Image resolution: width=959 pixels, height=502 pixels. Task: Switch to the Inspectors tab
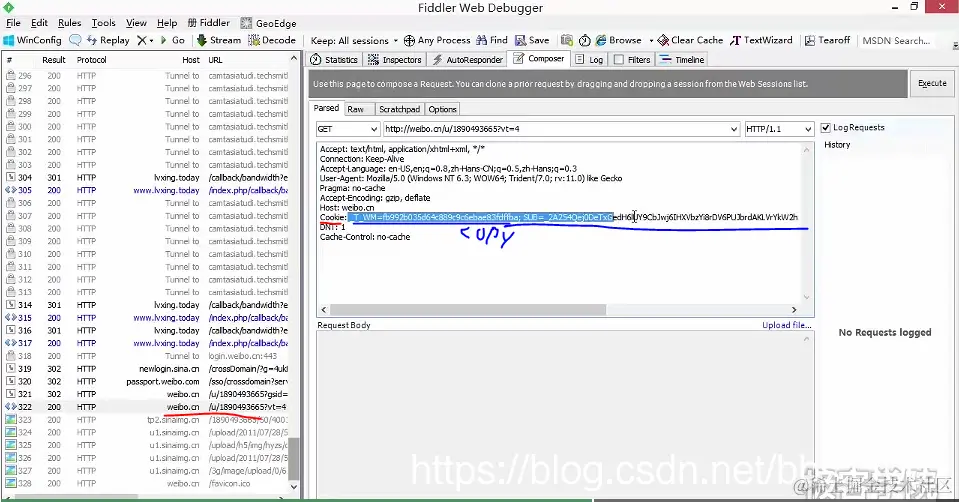tap(395, 60)
